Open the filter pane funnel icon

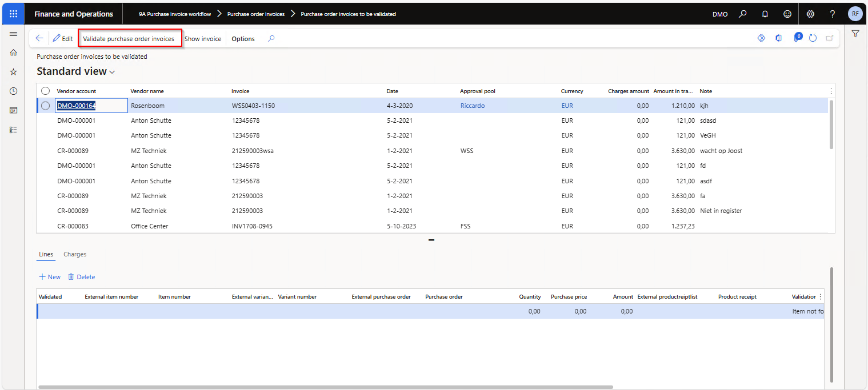tap(855, 34)
